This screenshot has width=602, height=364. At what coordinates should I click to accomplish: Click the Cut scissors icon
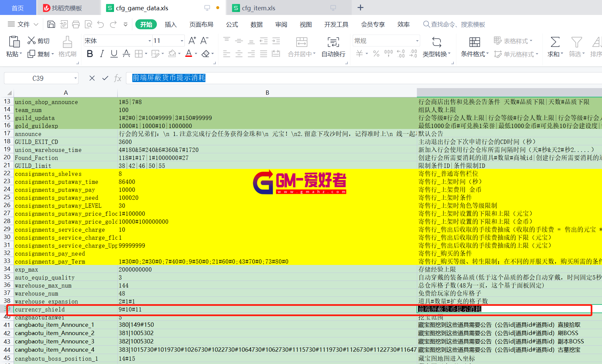click(31, 41)
